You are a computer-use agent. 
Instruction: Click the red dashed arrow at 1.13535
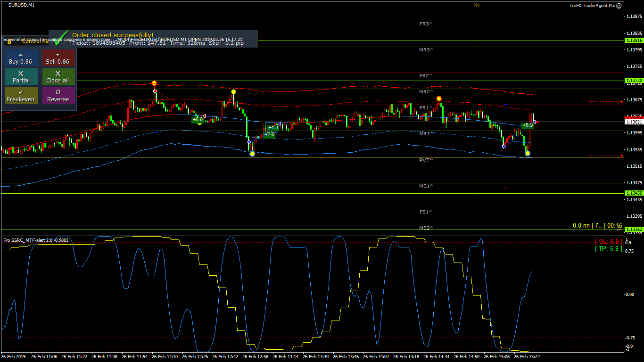pyautogui.click(x=606, y=156)
